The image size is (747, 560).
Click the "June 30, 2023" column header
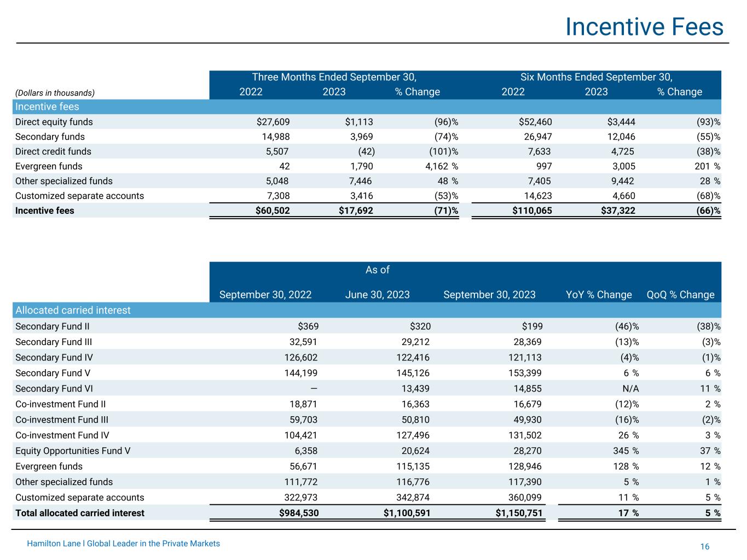(x=377, y=295)
